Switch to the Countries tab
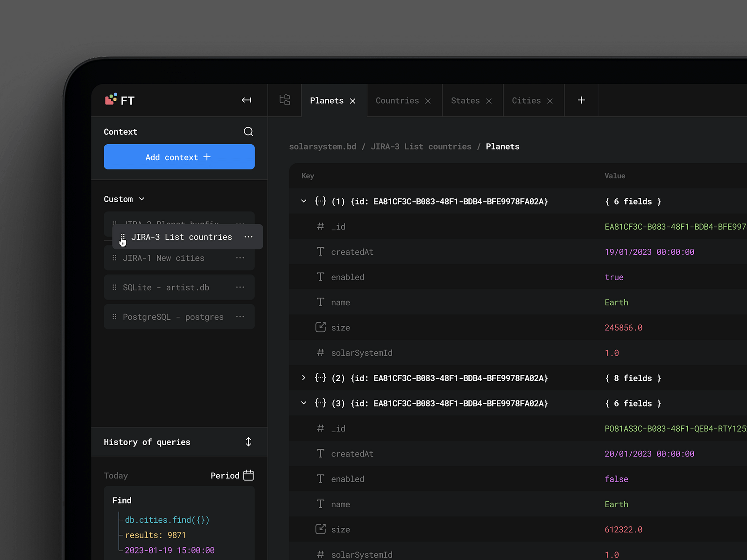The width and height of the screenshot is (747, 560). coord(397,100)
